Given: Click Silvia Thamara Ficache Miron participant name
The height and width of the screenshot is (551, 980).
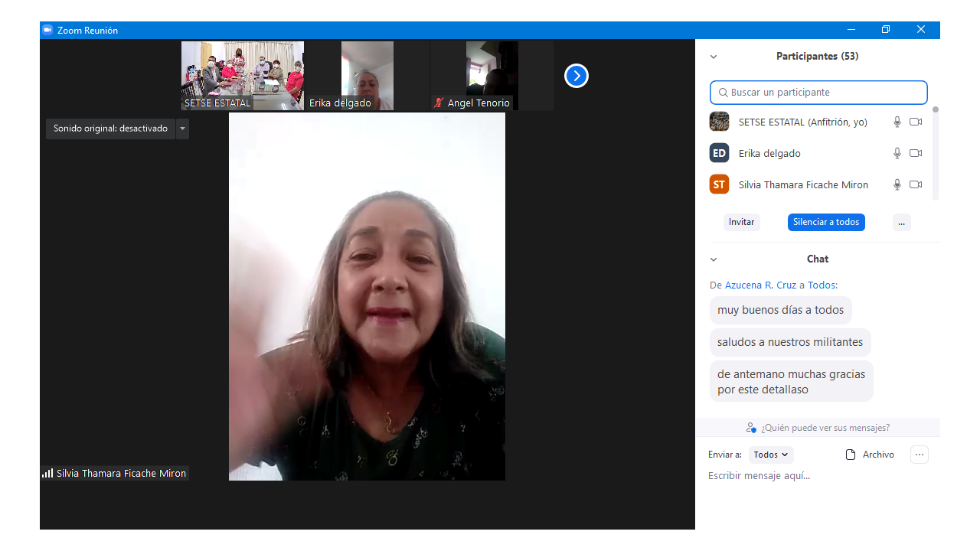Looking at the screenshot, I should [803, 184].
